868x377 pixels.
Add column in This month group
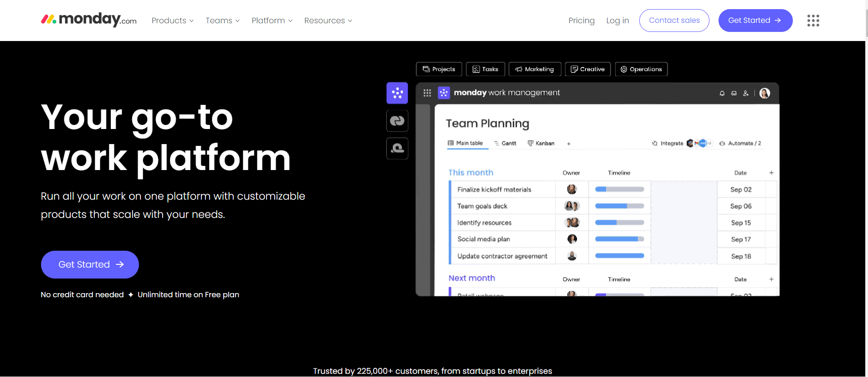tap(771, 173)
